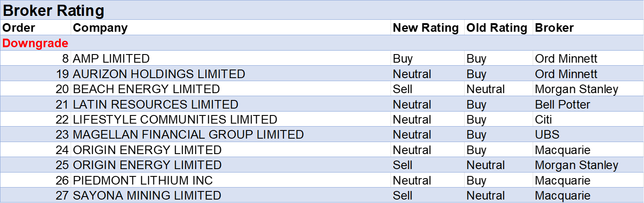Click the cell containing number 25

point(62,165)
